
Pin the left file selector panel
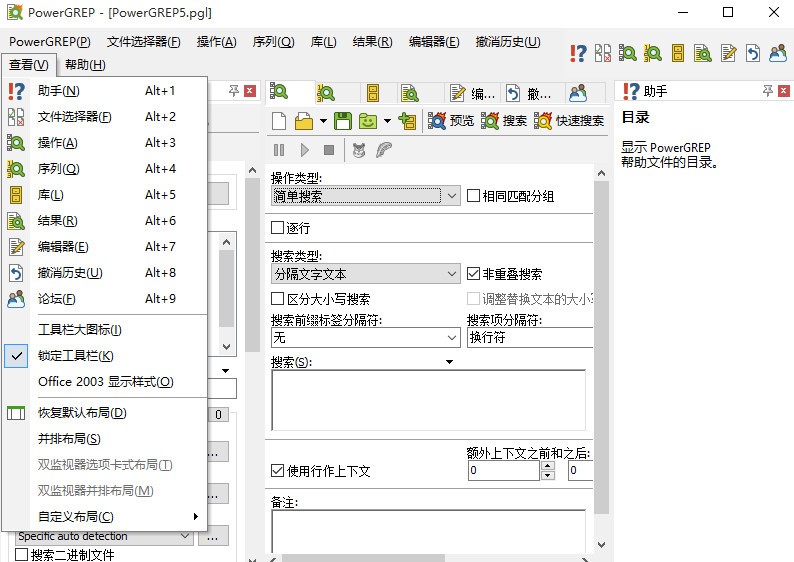point(233,91)
